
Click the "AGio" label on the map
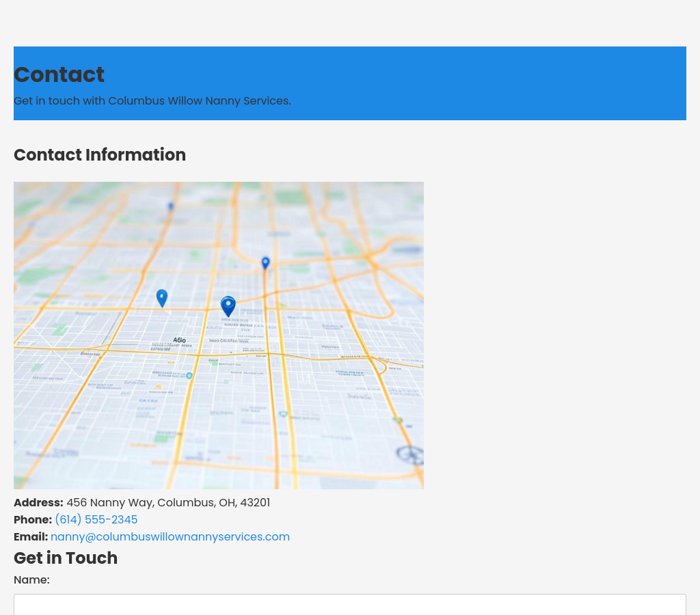coord(179,340)
